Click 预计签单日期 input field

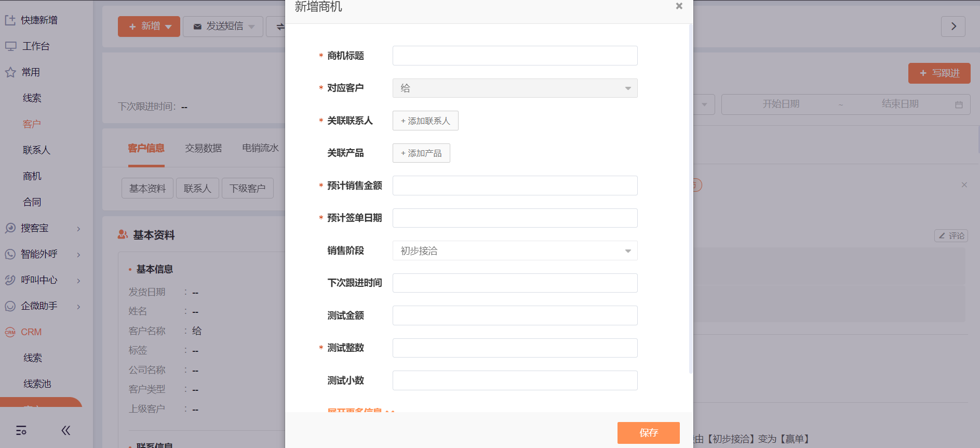pos(515,218)
